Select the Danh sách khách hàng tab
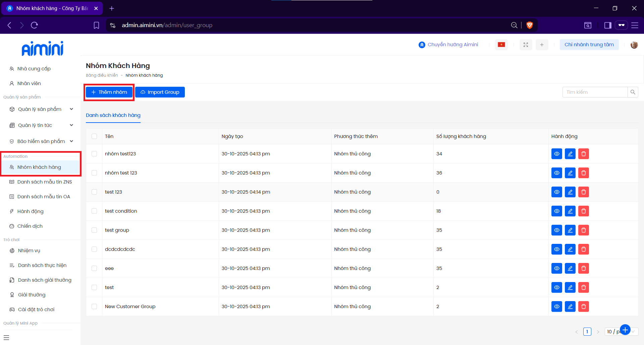644x345 pixels. point(113,115)
